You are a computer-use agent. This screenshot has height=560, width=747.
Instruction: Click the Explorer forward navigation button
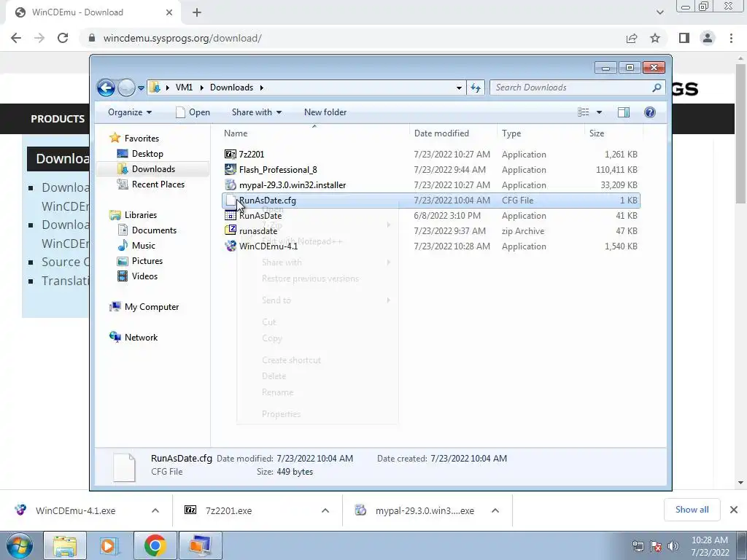(x=126, y=87)
